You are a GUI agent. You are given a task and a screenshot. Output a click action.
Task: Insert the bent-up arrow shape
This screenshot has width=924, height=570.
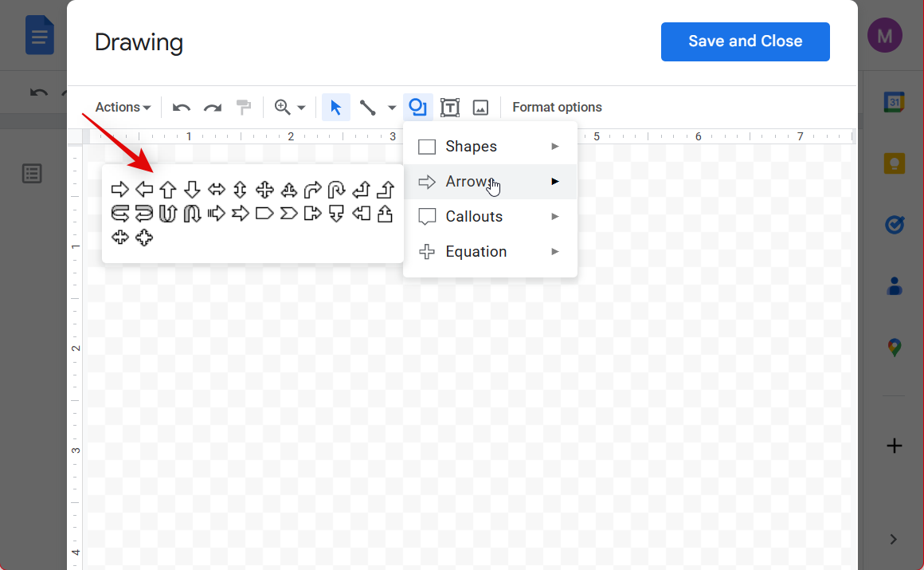coord(386,190)
